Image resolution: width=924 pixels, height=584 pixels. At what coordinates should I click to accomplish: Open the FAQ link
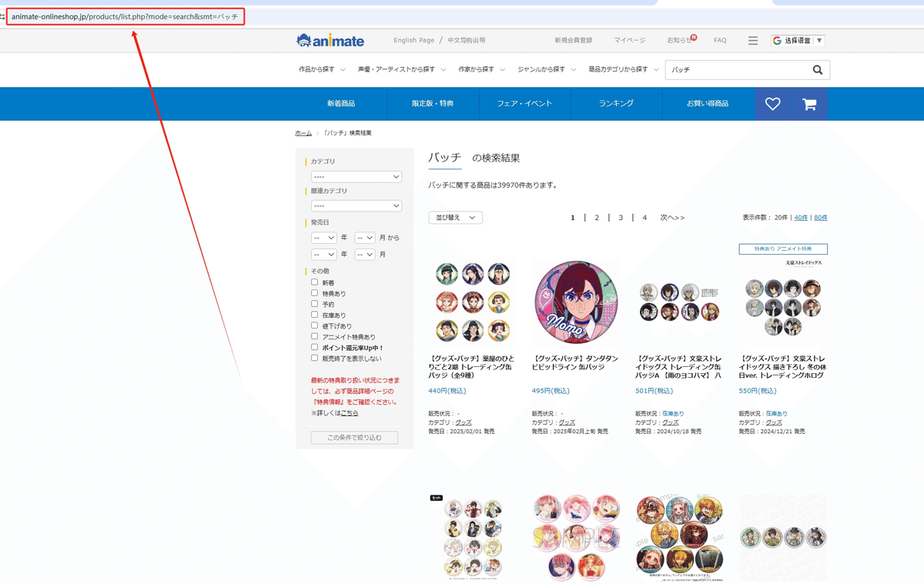720,40
